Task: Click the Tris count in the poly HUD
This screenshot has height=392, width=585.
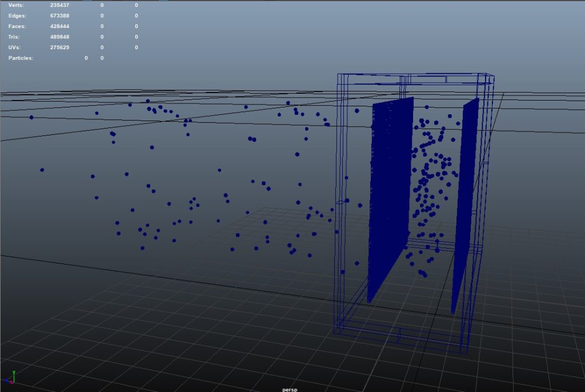Action: [61, 37]
